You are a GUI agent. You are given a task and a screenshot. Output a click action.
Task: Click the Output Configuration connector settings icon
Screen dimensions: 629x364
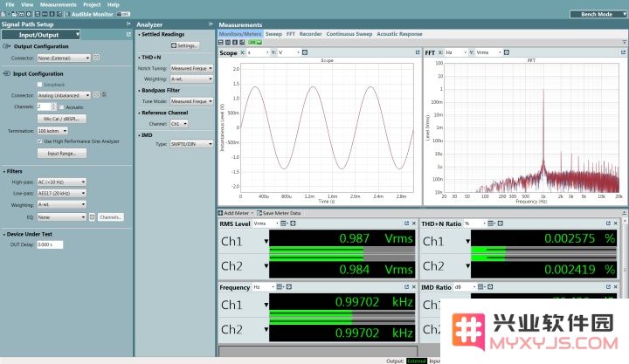[x=96, y=58]
